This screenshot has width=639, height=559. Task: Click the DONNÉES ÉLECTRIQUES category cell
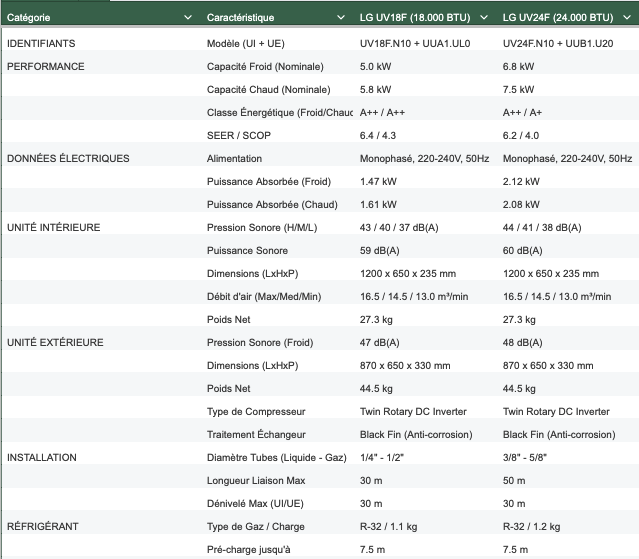point(68,158)
